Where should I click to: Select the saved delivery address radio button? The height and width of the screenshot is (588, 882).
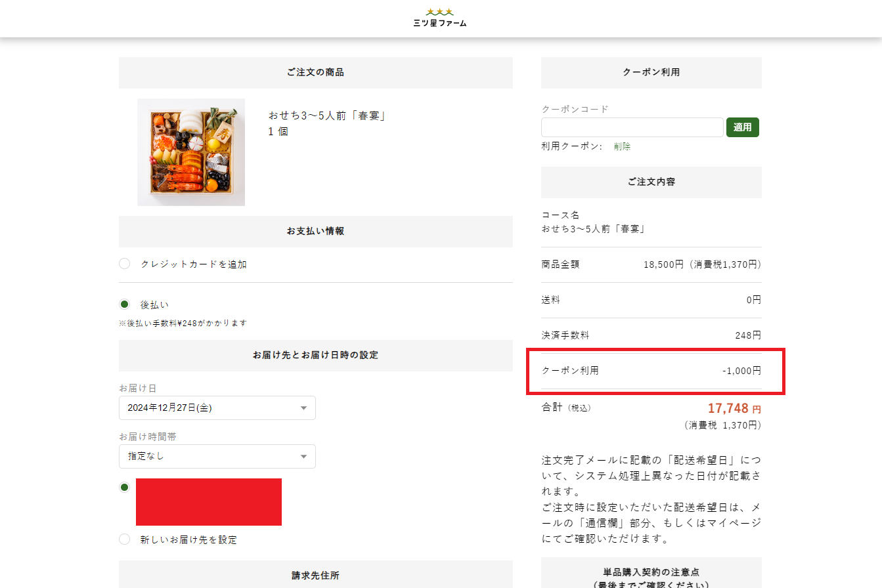pyautogui.click(x=125, y=487)
